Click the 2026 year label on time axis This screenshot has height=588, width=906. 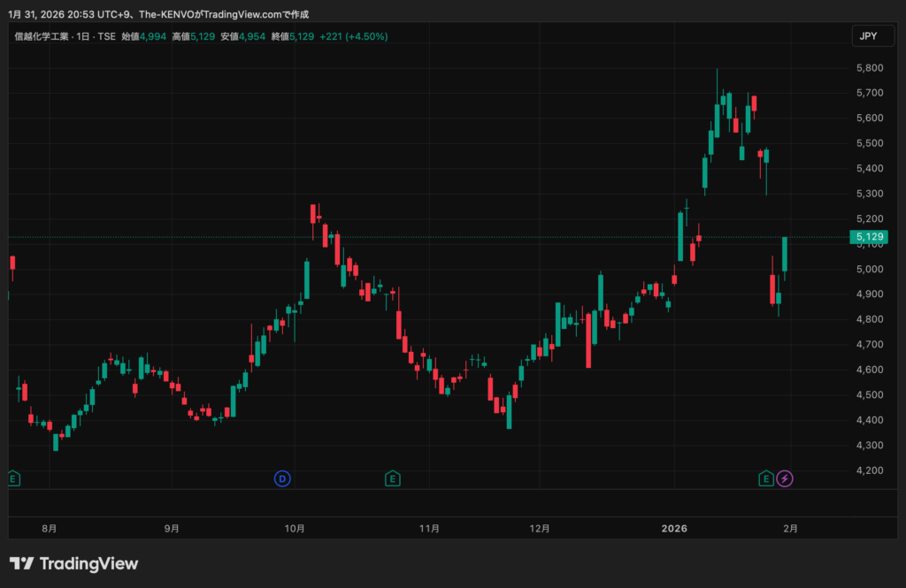tap(675, 529)
